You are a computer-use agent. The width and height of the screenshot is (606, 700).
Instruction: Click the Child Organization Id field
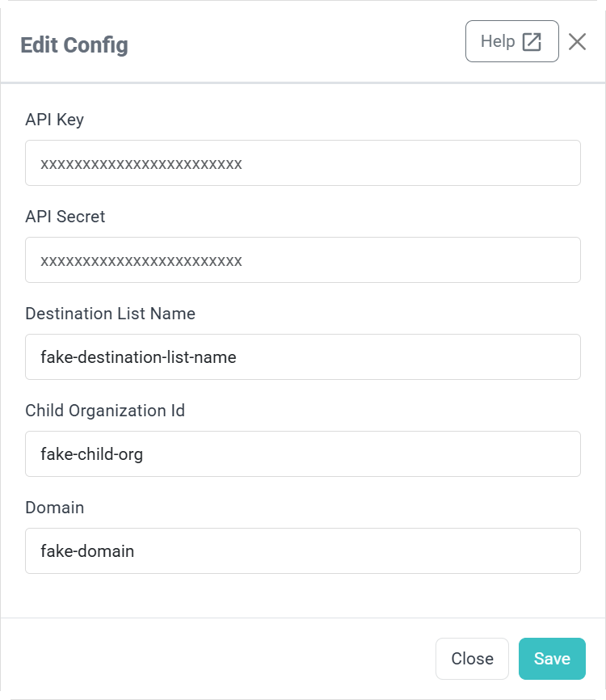point(303,453)
